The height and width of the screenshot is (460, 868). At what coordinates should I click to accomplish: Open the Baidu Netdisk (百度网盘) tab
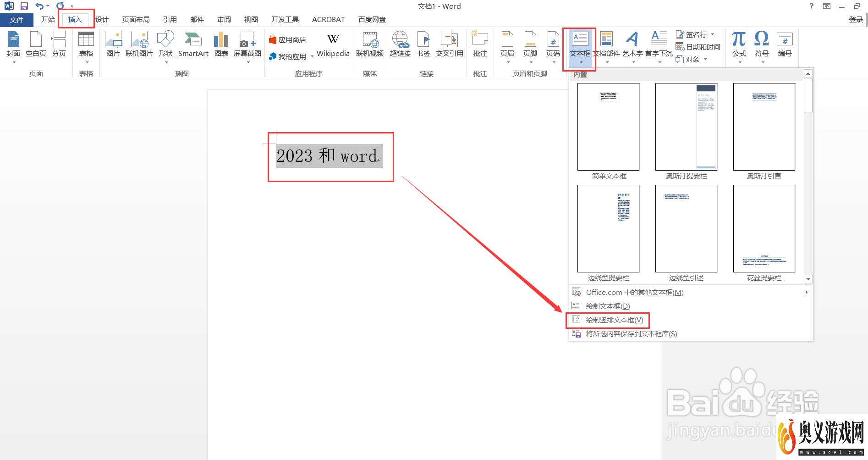tap(372, 19)
